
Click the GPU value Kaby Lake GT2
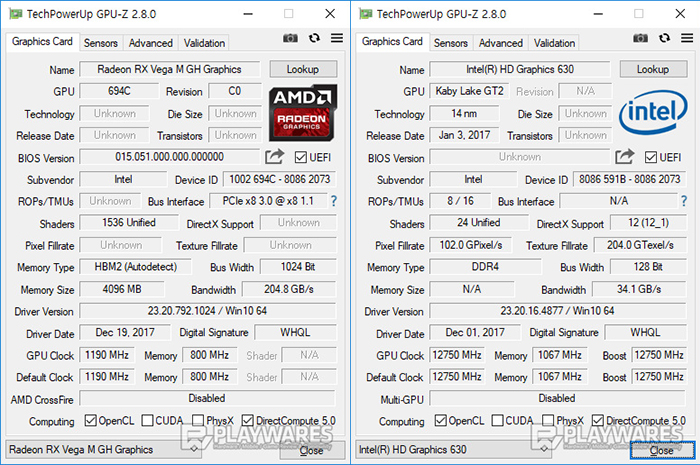[x=469, y=91]
